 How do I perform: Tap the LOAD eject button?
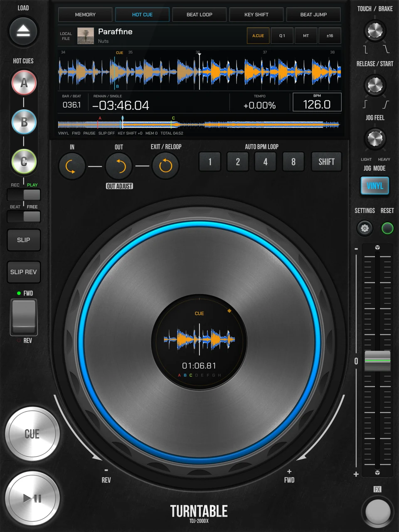tap(23, 31)
